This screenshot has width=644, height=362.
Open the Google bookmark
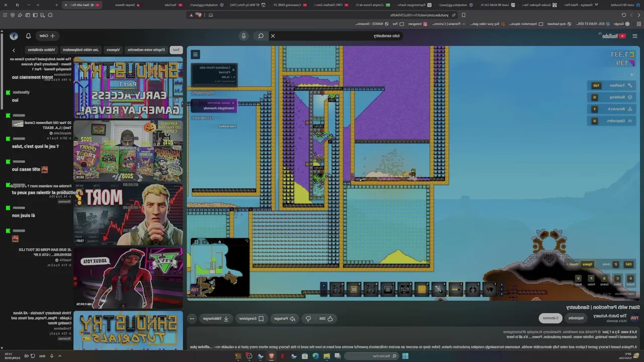[x=621, y=24]
